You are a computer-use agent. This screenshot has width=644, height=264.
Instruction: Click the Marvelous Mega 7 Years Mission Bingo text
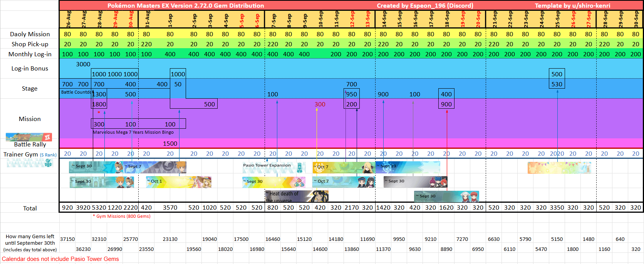(x=133, y=132)
